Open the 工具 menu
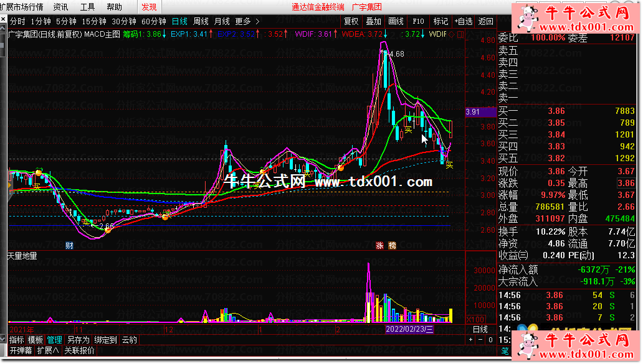 coord(87,7)
